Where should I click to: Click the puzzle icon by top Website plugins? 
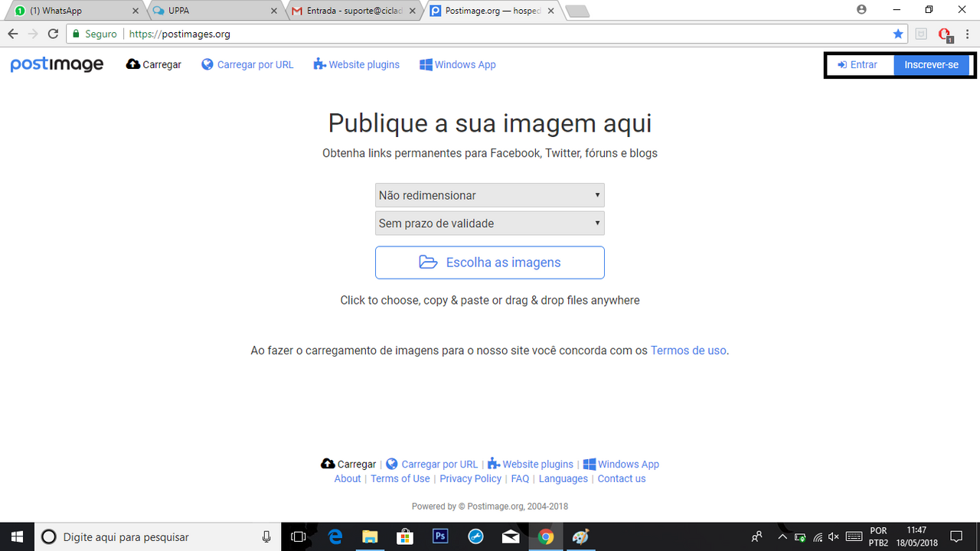pyautogui.click(x=319, y=64)
